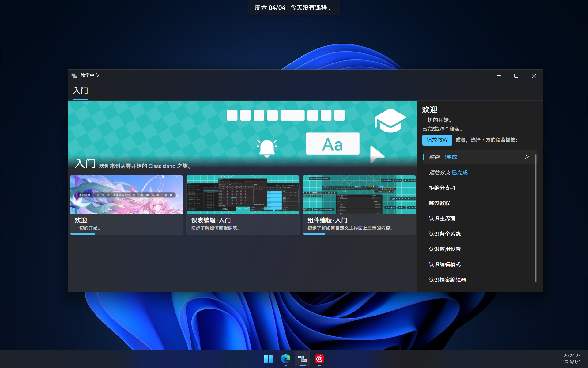Viewport: 588px width, 368px height.
Task: Open the Windows Start menu
Action: (x=269, y=359)
